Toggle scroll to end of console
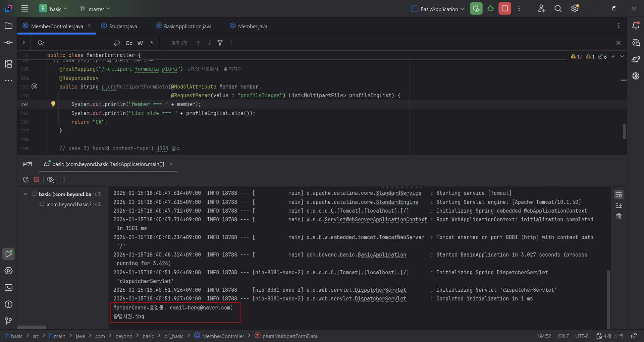644x342 pixels. coord(619,205)
